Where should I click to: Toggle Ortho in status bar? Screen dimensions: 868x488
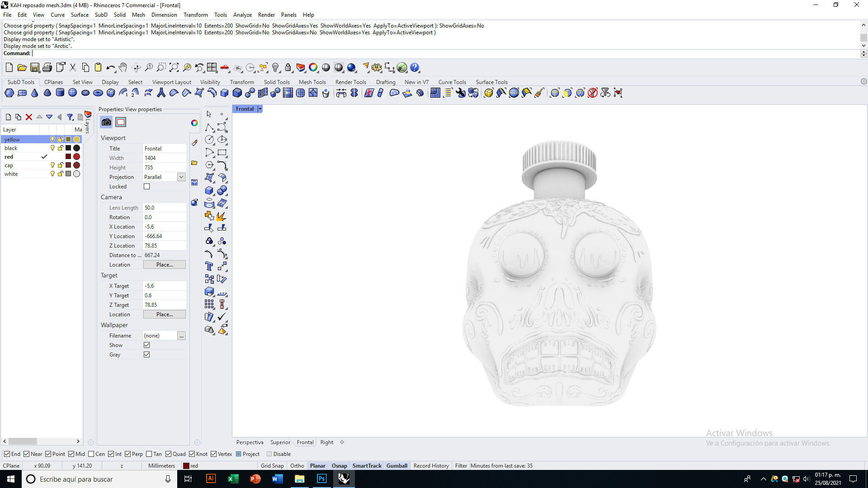tap(297, 466)
